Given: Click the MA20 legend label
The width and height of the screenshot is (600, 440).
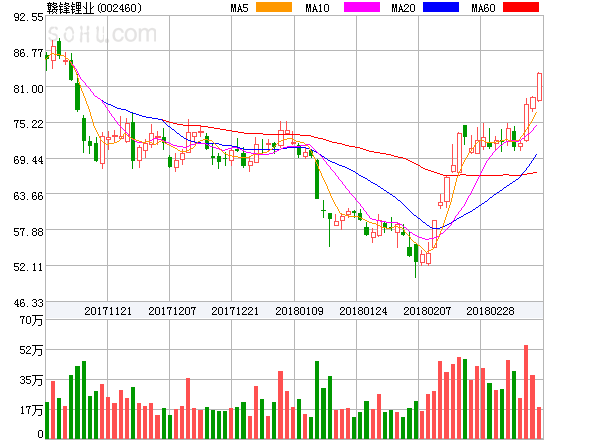Looking at the screenshot, I should [403, 8].
